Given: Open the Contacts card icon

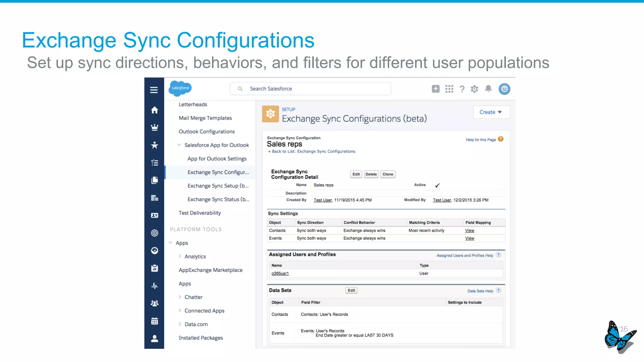Looking at the screenshot, I should pos(154,215).
